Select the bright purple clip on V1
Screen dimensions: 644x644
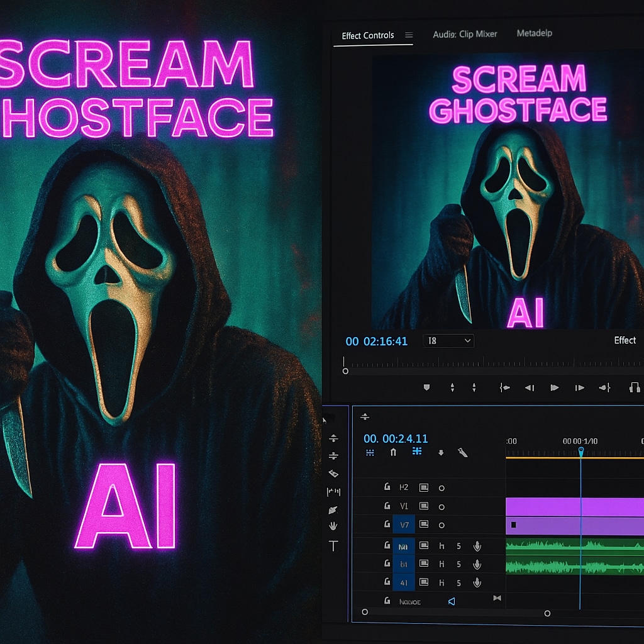tap(575, 506)
